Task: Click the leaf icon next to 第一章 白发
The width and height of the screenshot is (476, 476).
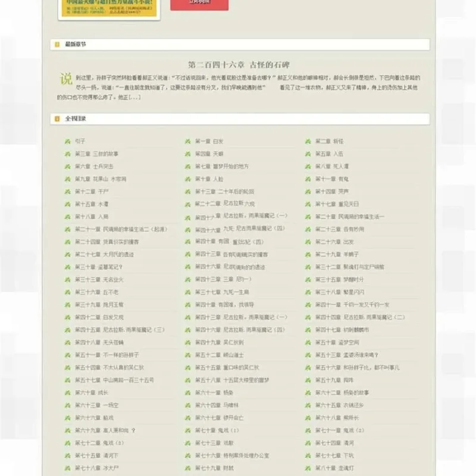Action: point(187,142)
